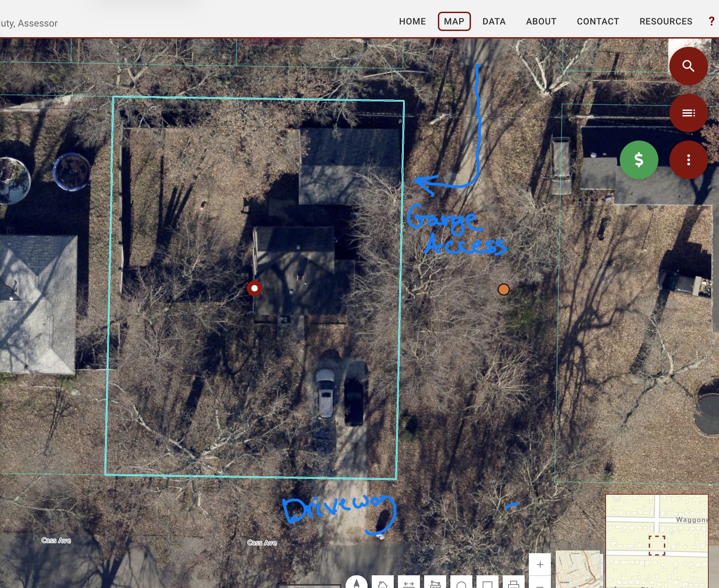This screenshot has height=588, width=719.
Task: Select the circle draw tool
Action: click(x=461, y=583)
